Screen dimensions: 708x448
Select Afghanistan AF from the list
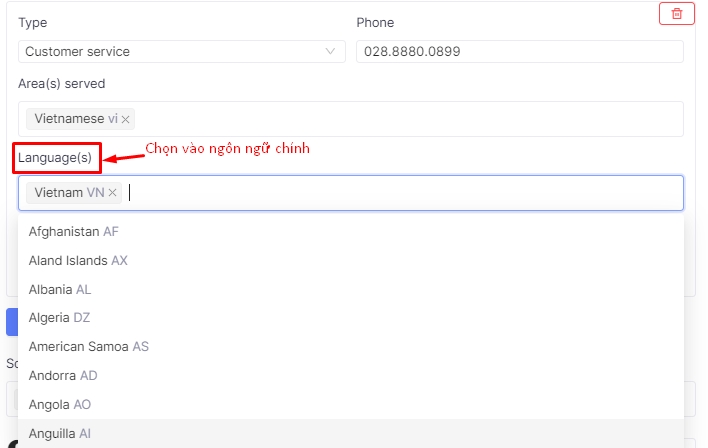pyautogui.click(x=351, y=232)
